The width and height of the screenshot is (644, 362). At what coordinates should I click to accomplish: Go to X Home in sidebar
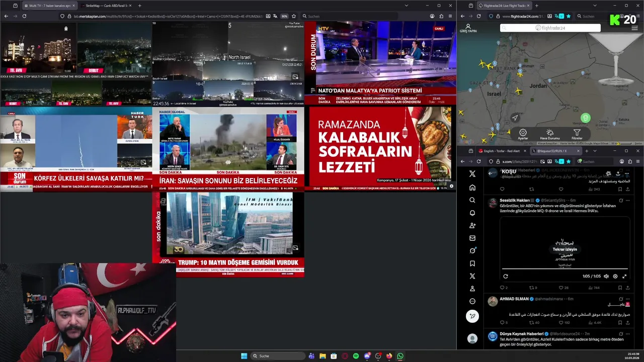pyautogui.click(x=472, y=188)
